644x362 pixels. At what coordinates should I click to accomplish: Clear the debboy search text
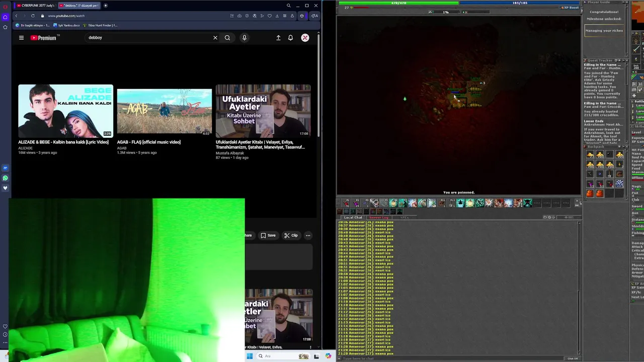click(215, 38)
